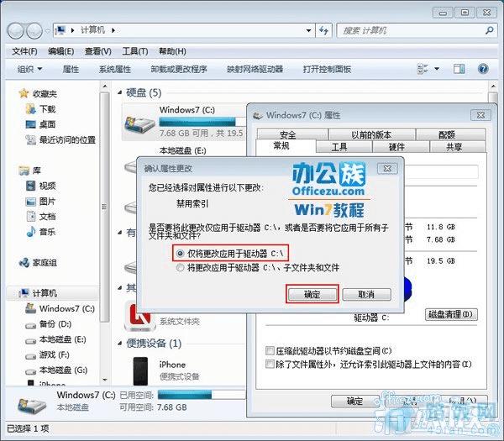Click the red system folder application icon

tap(140, 317)
